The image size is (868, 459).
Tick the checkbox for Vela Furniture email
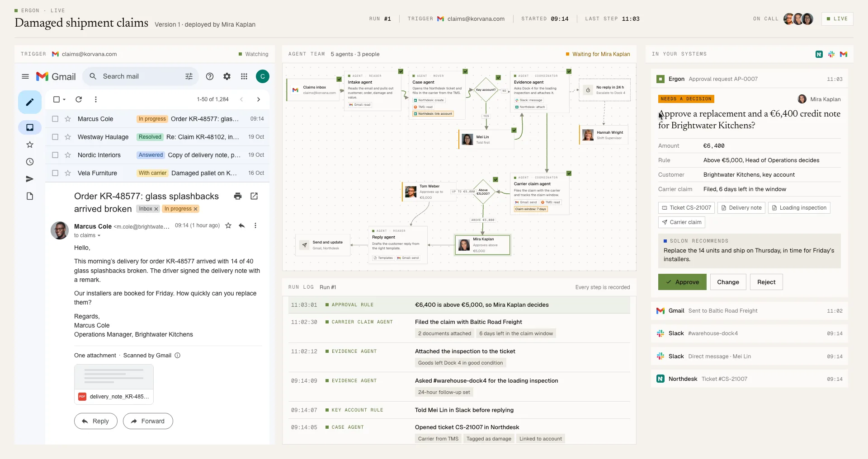tap(55, 173)
